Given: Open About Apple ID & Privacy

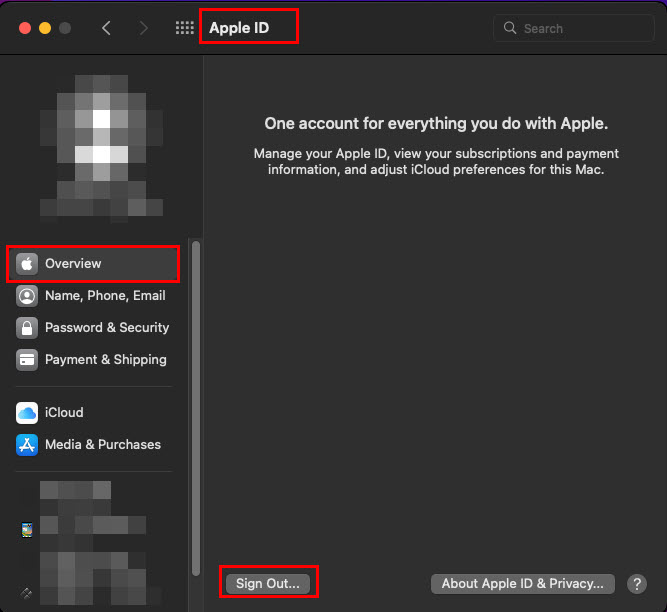Looking at the screenshot, I should click(x=522, y=584).
